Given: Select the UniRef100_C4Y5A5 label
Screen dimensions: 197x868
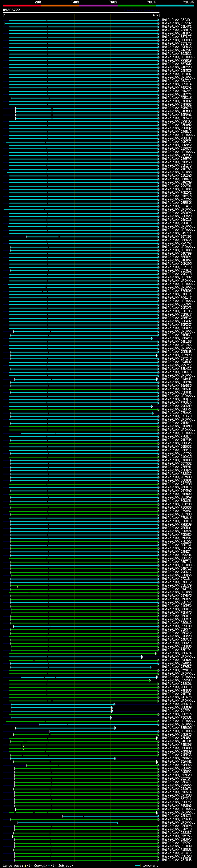Looking at the screenshot, I should pyautogui.click(x=176, y=491).
